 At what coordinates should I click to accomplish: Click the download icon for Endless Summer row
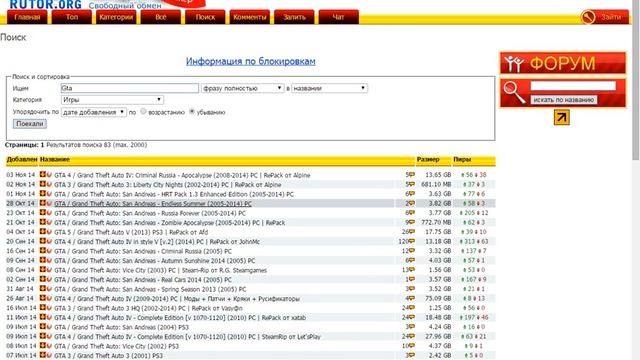tap(42, 203)
